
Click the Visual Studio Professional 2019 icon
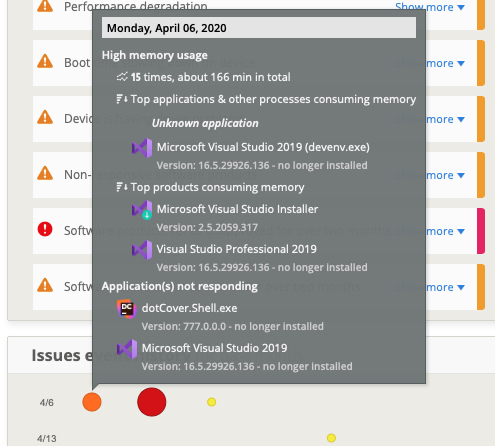point(142,250)
